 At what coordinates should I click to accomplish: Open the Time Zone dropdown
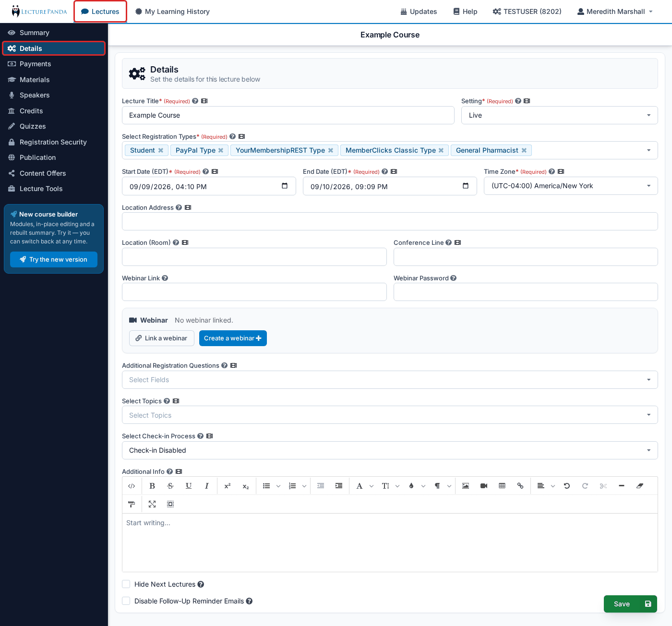coord(571,186)
